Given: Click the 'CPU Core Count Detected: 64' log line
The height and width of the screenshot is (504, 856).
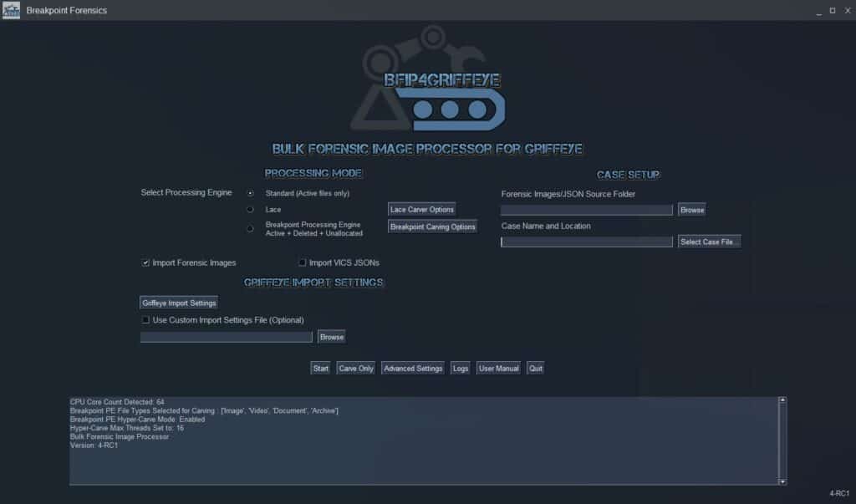Looking at the screenshot, I should [x=117, y=402].
